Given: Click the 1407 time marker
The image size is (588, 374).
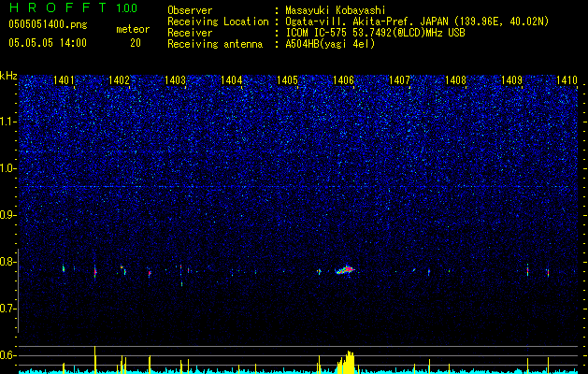Looking at the screenshot, I should (399, 79).
